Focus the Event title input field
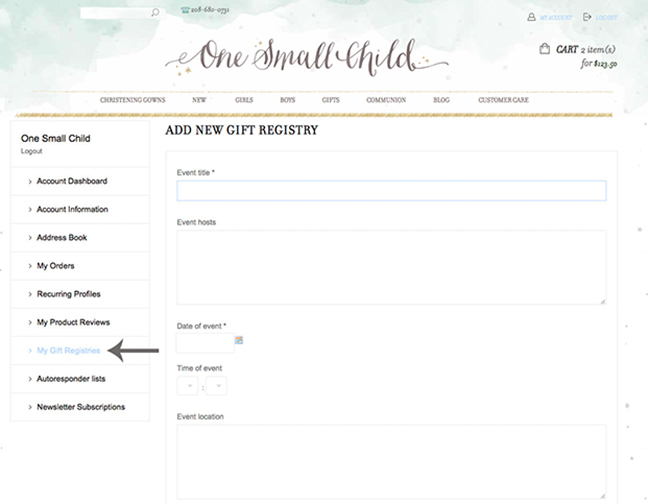Viewport: 648px width, 504px height. tap(391, 191)
